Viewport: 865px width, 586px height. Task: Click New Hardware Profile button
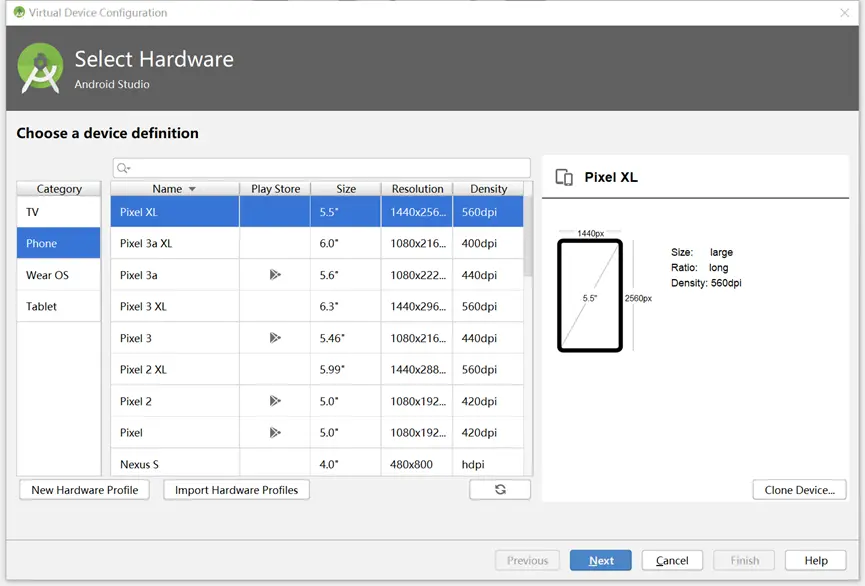click(x=84, y=490)
